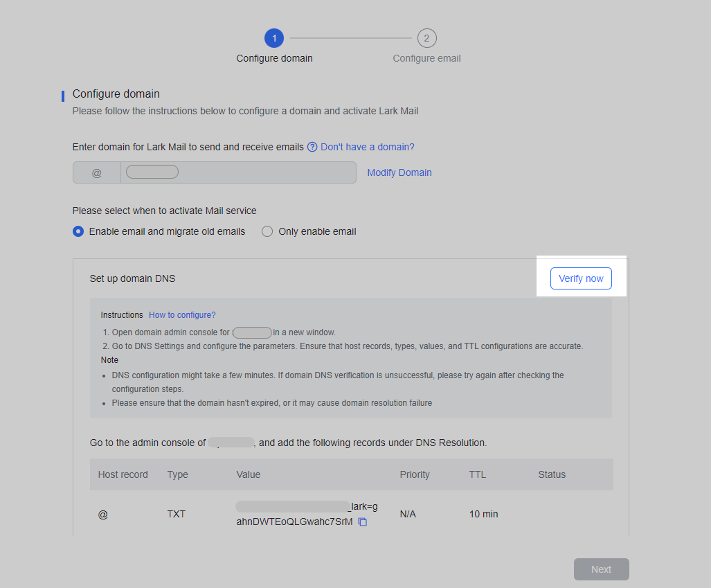Click the blue bar beside Configure domain heading
Viewport: 711px width, 588px height.
click(63, 96)
